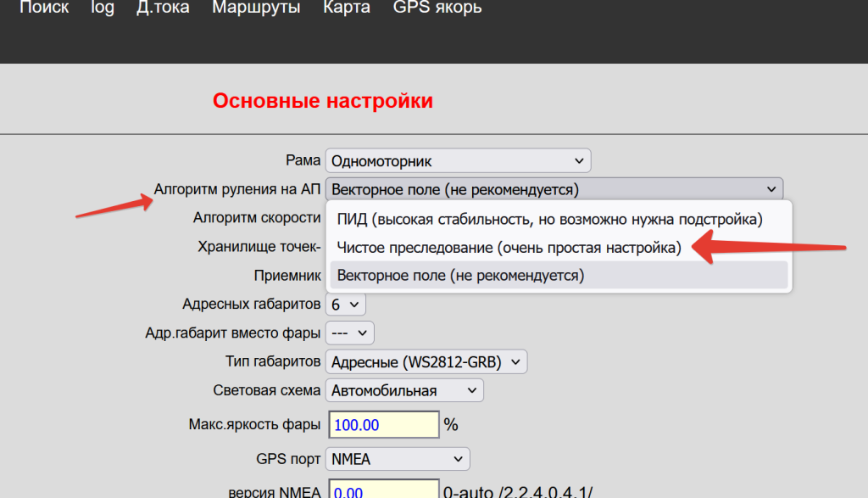The image size is (868, 498).
Task: Switch to the Маршруты page
Action: tap(256, 8)
